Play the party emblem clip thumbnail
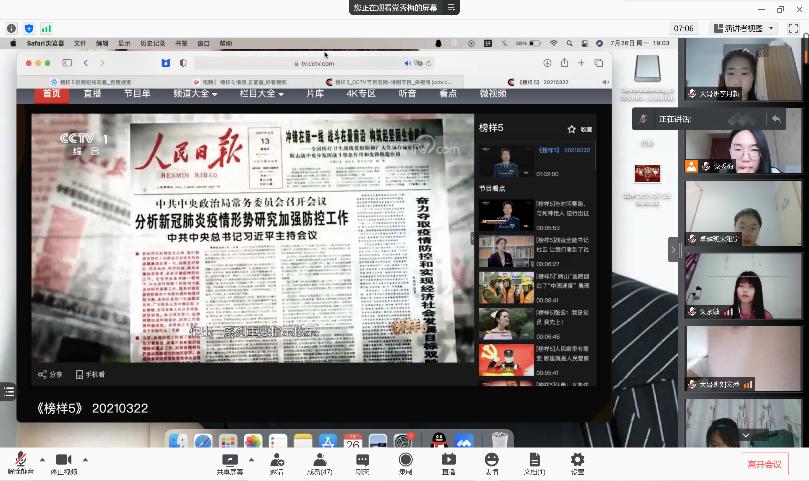The image size is (809, 481). point(506,360)
